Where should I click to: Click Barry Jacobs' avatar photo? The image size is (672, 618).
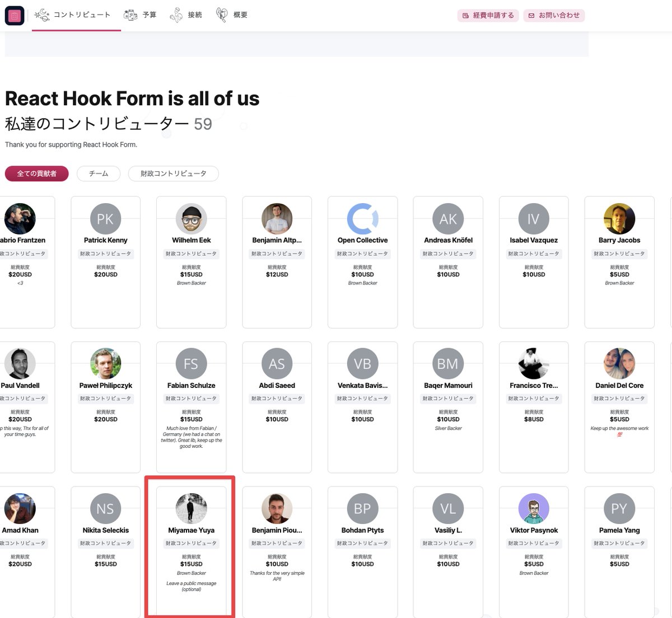619,219
